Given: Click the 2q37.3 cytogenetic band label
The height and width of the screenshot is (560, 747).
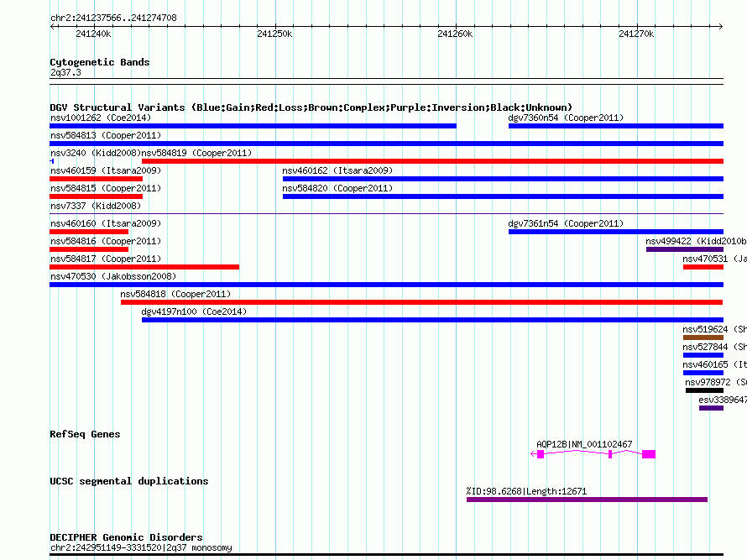Looking at the screenshot, I should pos(65,72).
